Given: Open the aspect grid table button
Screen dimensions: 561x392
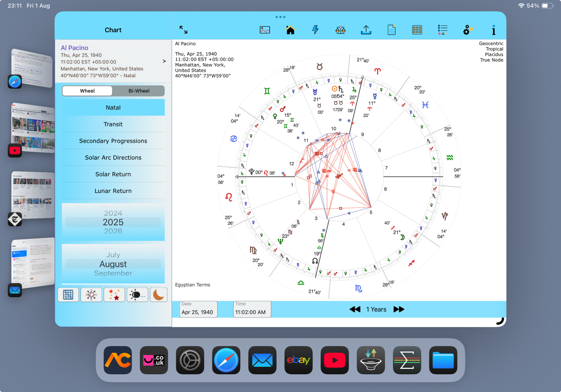Looking at the screenshot, I should pyautogui.click(x=68, y=295).
